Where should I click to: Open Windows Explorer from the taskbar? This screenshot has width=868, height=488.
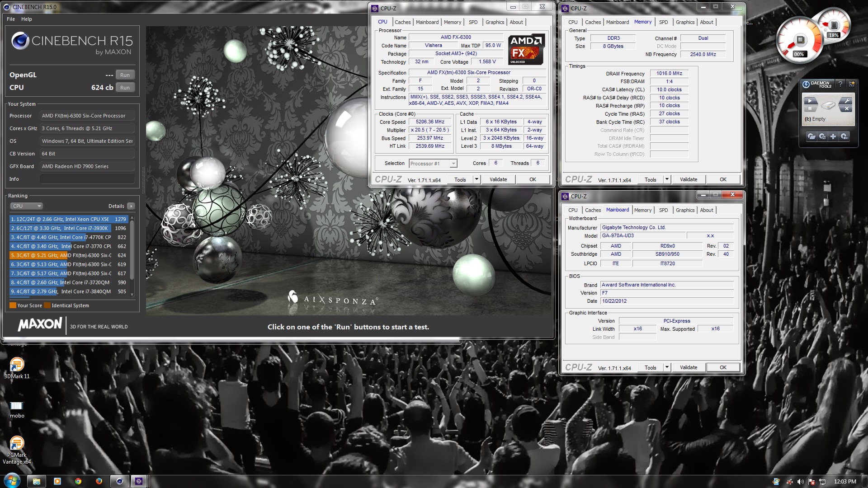[37, 481]
